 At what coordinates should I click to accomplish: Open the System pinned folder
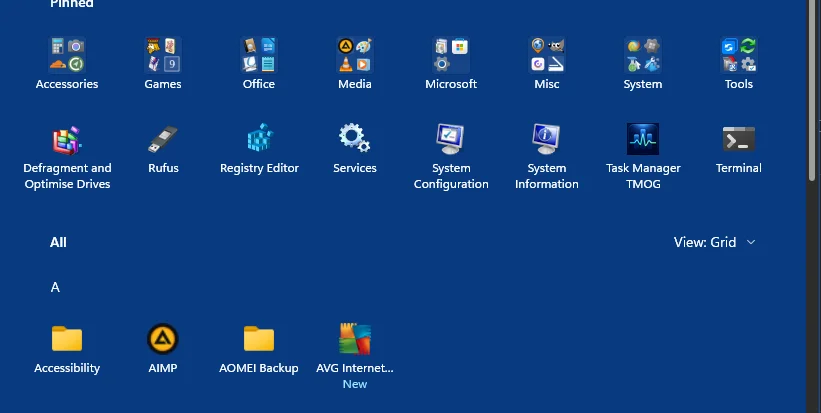tap(642, 64)
